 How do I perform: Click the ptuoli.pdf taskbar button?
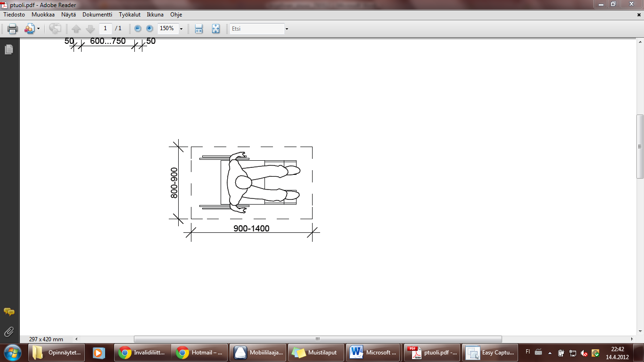click(x=432, y=353)
